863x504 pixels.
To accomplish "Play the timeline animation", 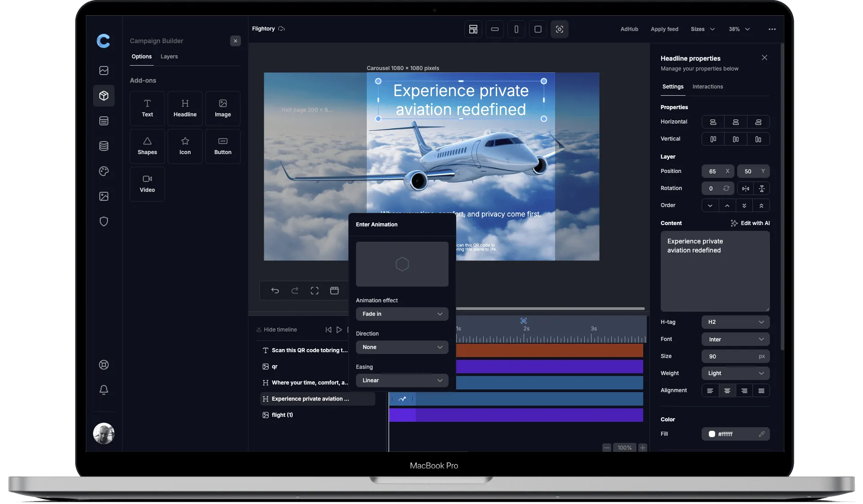I will click(x=339, y=330).
